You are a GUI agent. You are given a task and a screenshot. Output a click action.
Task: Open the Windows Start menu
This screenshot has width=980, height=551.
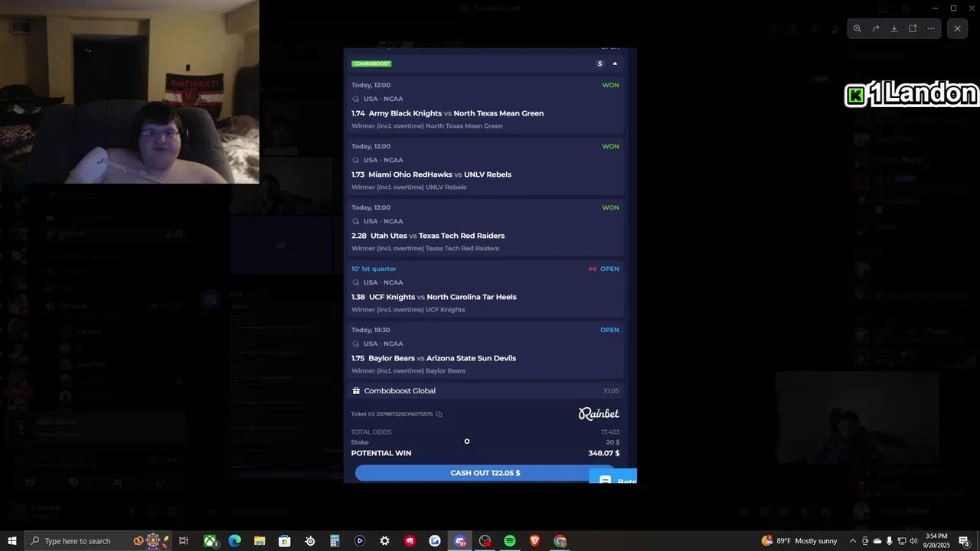[x=11, y=541]
